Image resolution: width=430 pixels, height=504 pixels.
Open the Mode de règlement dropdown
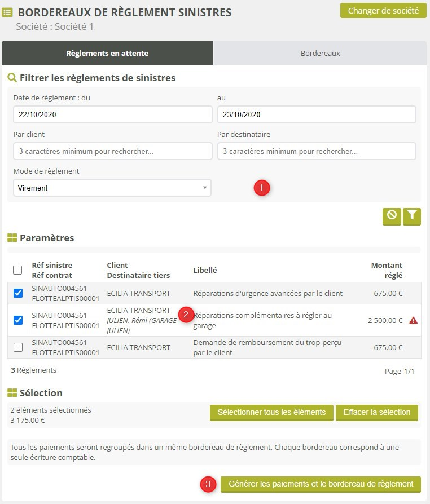tap(112, 188)
